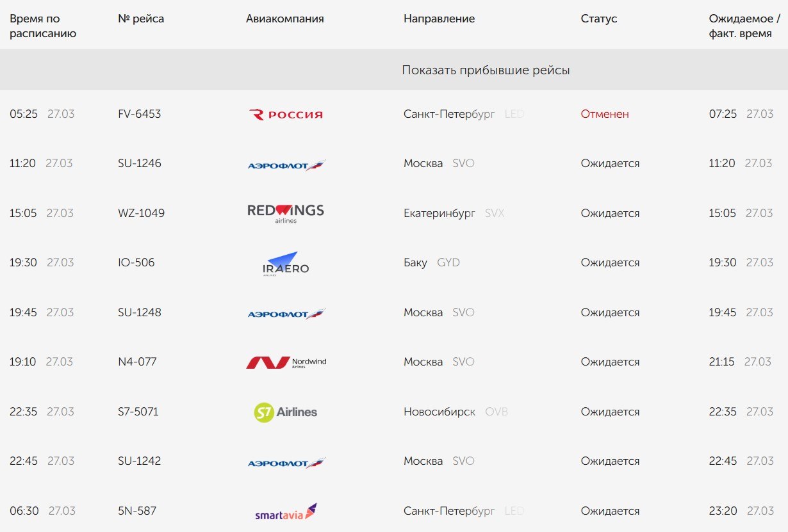Click the Red Wings airlines logo
Image resolution: width=788 pixels, height=532 pixels.
286,213
